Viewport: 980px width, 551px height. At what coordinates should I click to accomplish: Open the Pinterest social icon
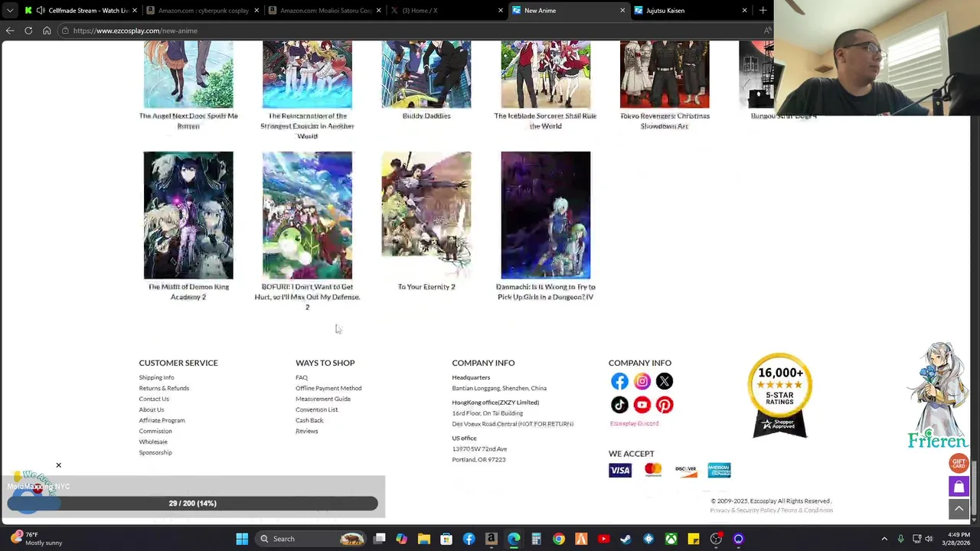coord(664,405)
